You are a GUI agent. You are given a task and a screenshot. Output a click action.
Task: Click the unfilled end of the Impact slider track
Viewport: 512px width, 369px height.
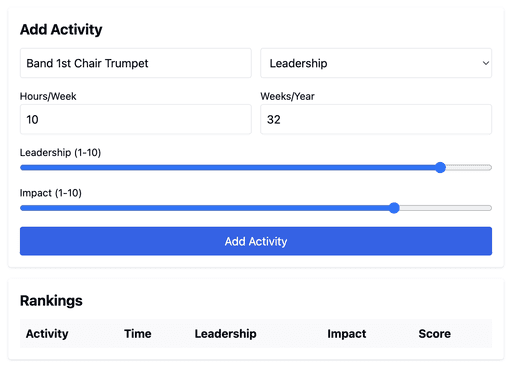[446, 208]
